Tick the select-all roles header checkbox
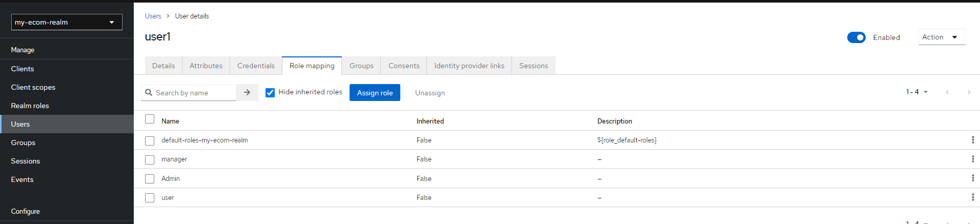980x224 pixels. [x=150, y=119]
